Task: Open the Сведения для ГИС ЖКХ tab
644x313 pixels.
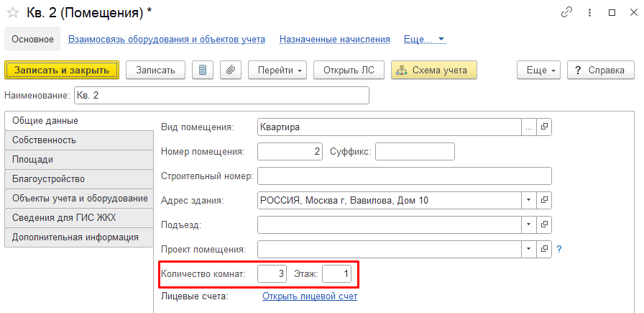Action: (79, 218)
